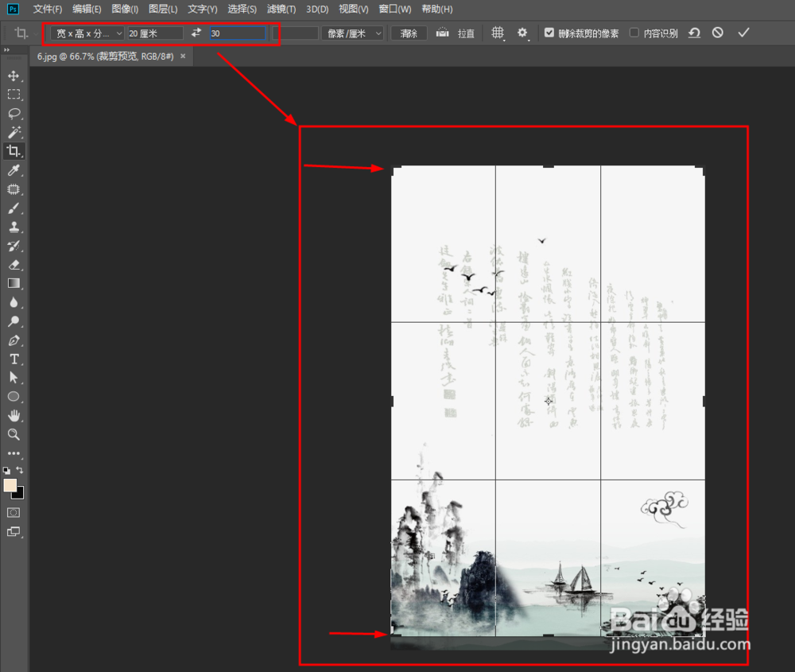Switch to the 6.jpg document tab
This screenshot has width=795, height=672.
103,56
